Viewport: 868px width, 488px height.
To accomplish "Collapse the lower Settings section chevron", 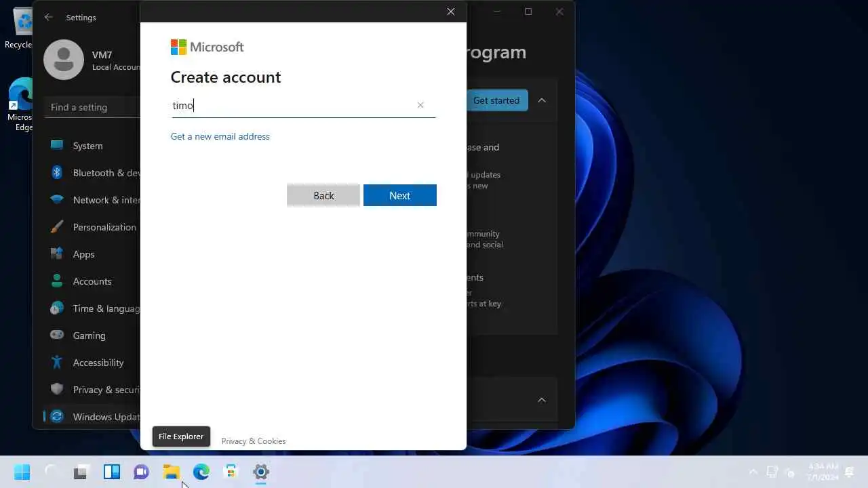I will tap(542, 400).
